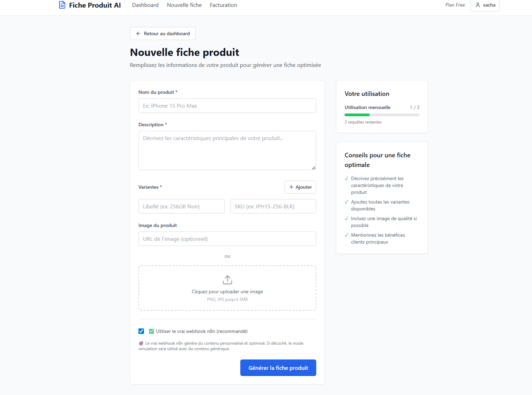Click the green checkmark emoji beside webhook label

tap(151, 331)
